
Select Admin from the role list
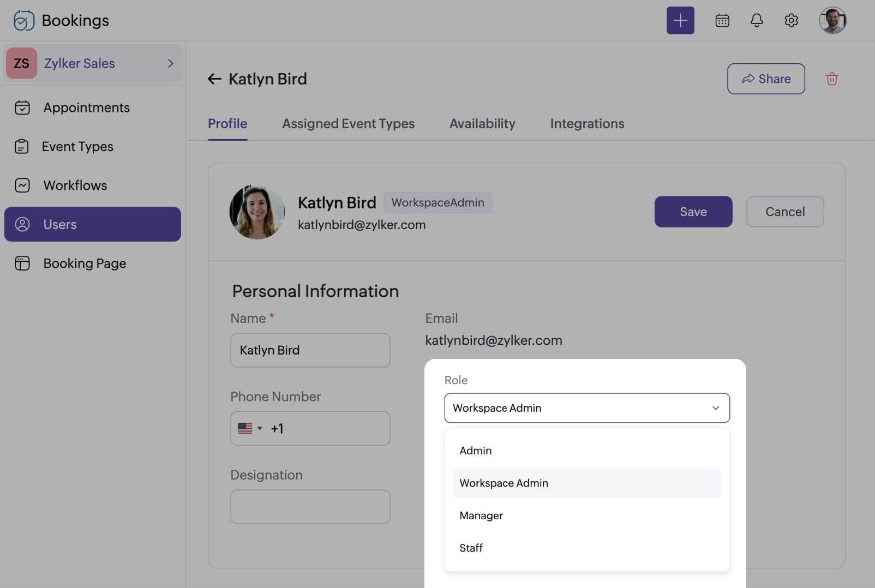pyautogui.click(x=476, y=451)
